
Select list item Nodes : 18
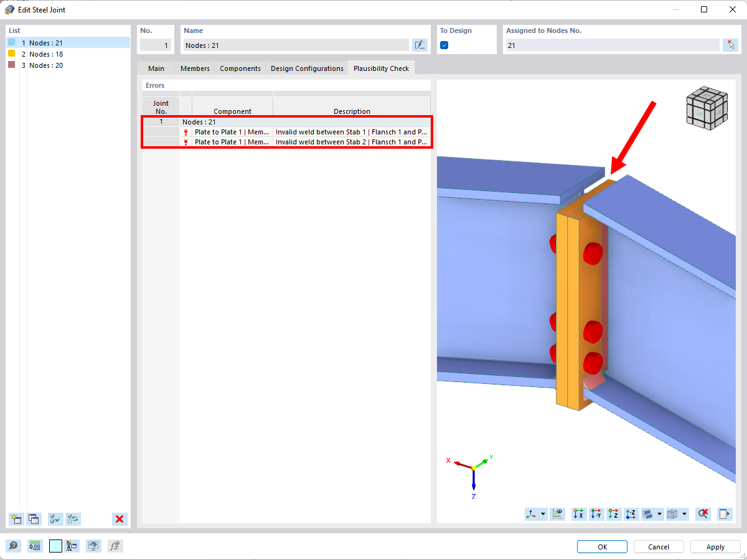click(x=68, y=54)
